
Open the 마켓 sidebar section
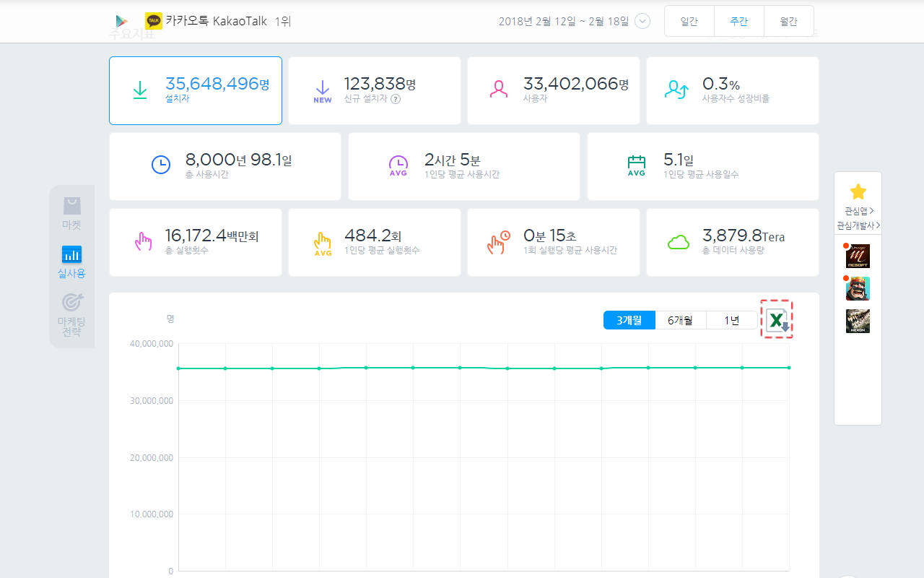pos(71,214)
